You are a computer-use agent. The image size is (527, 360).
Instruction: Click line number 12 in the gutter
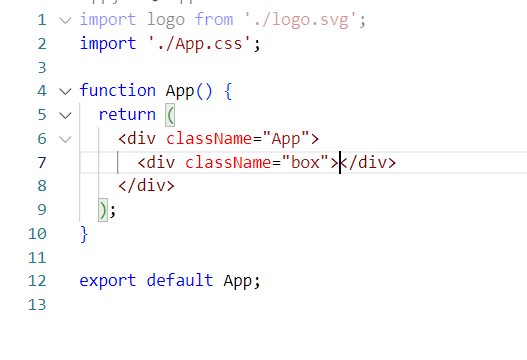pos(37,281)
